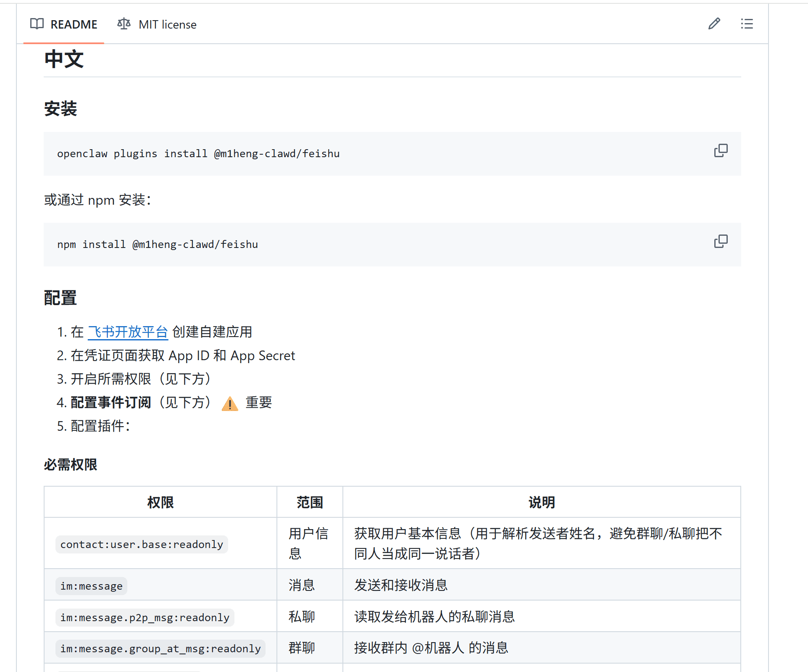Open the 飞书开放平台 link
Image resolution: width=808 pixels, height=672 pixels.
[x=128, y=332]
